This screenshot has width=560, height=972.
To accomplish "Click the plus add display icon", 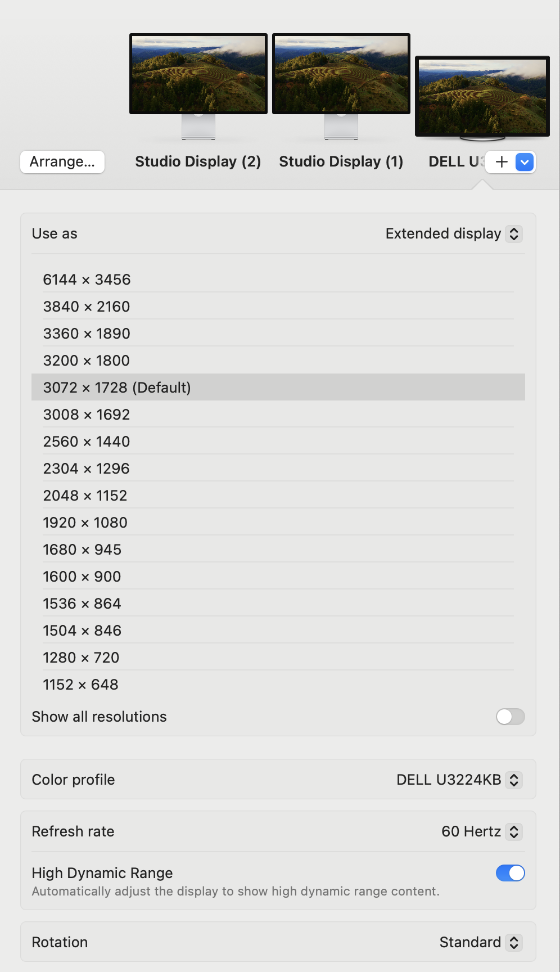I will (502, 162).
